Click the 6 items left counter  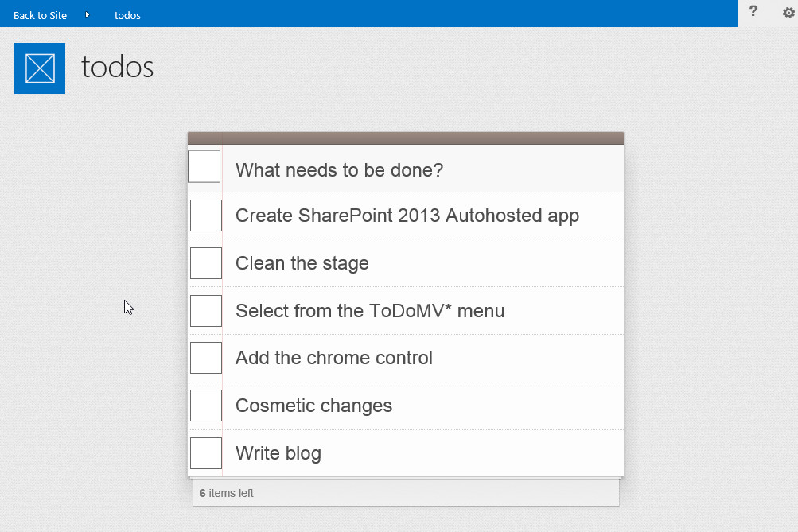(227, 493)
